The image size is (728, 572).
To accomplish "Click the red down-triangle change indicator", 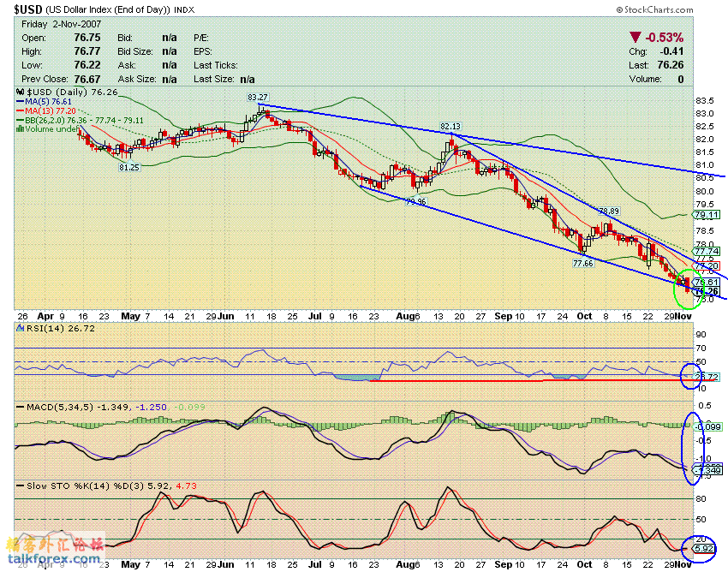I will [635, 37].
